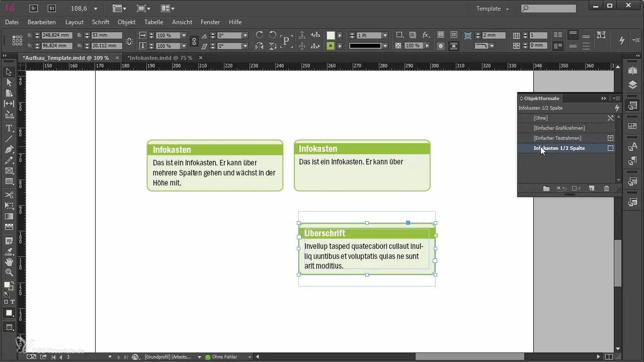Select the Page tool
The height and width of the screenshot is (362, 644).
coord(9,93)
